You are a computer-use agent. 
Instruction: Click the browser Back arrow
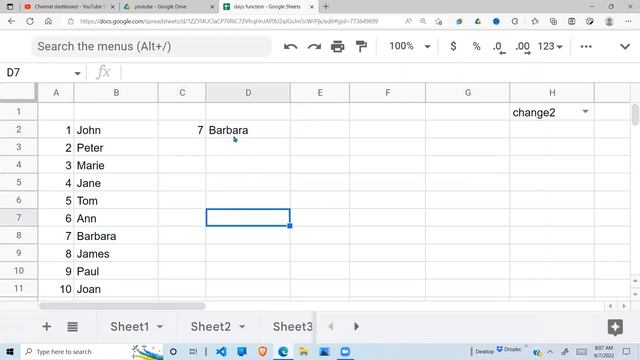(11, 21)
